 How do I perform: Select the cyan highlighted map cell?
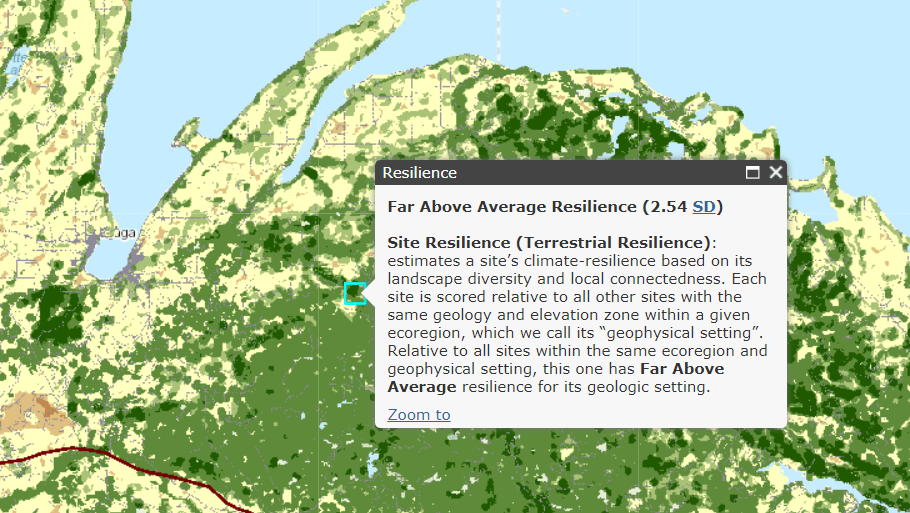(x=353, y=293)
